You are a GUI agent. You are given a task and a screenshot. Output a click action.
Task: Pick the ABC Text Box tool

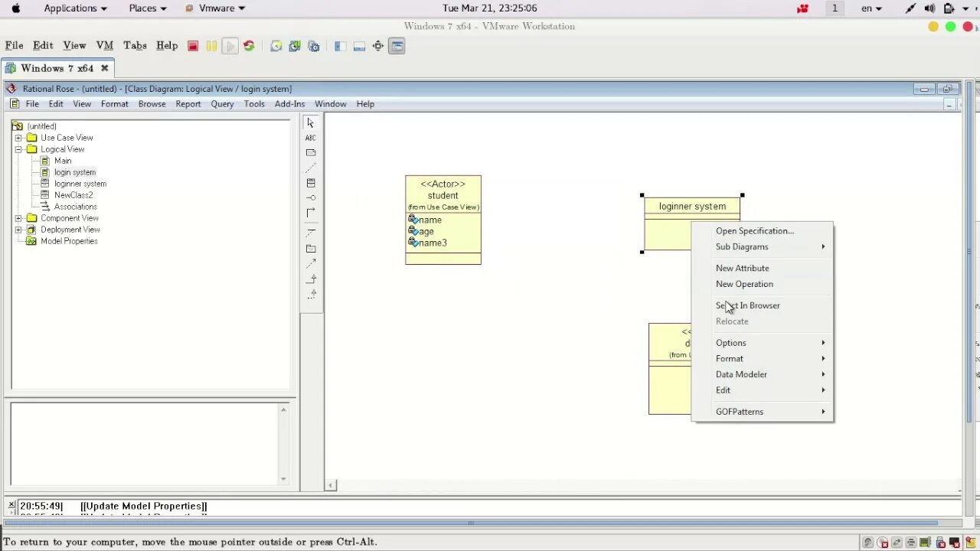tap(310, 138)
